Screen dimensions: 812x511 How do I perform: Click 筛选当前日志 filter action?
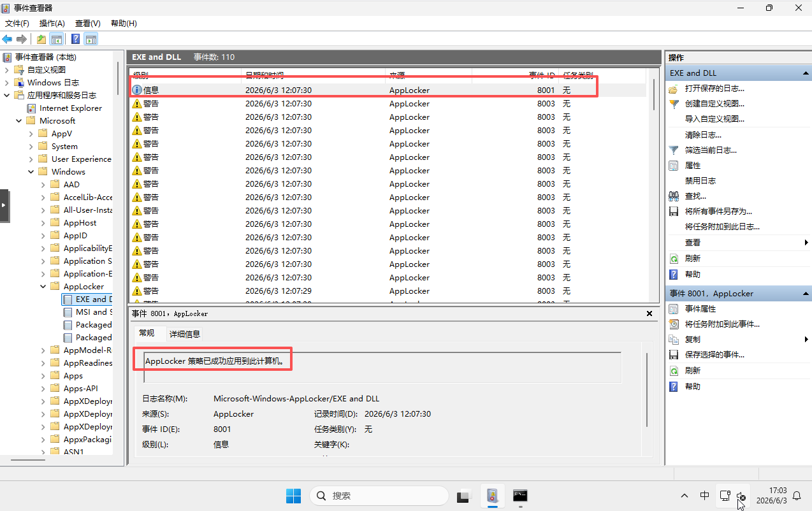point(711,150)
